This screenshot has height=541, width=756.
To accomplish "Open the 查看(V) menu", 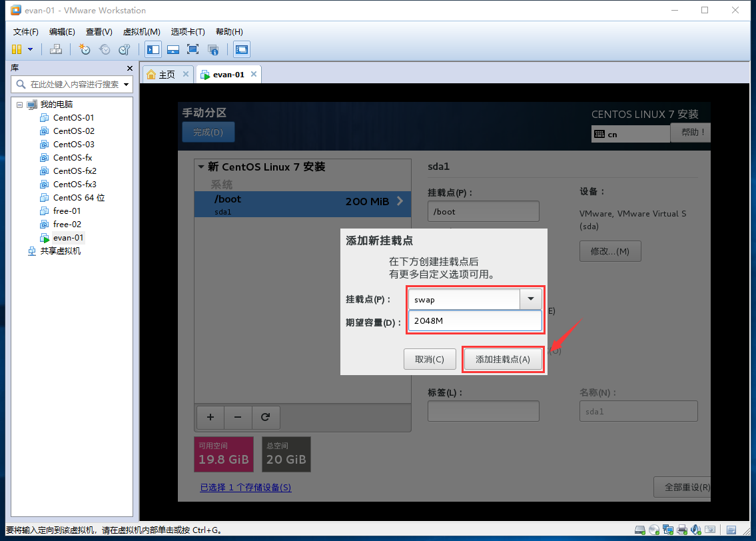I will click(x=99, y=32).
